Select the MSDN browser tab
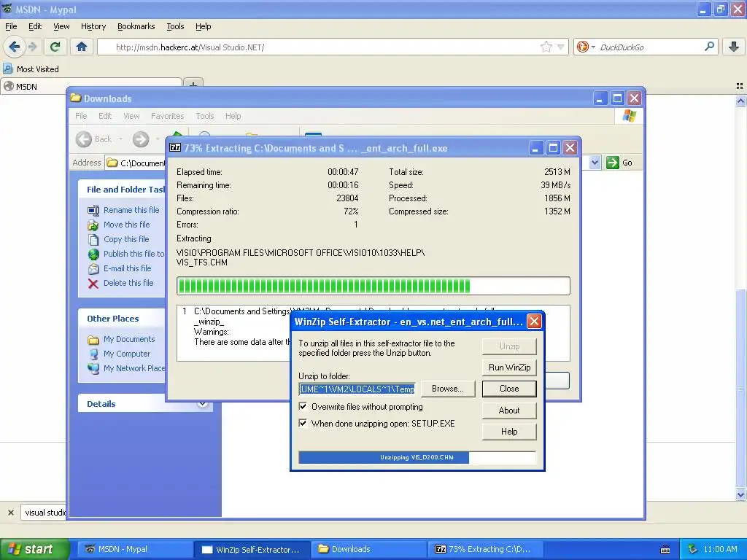 coord(90,86)
